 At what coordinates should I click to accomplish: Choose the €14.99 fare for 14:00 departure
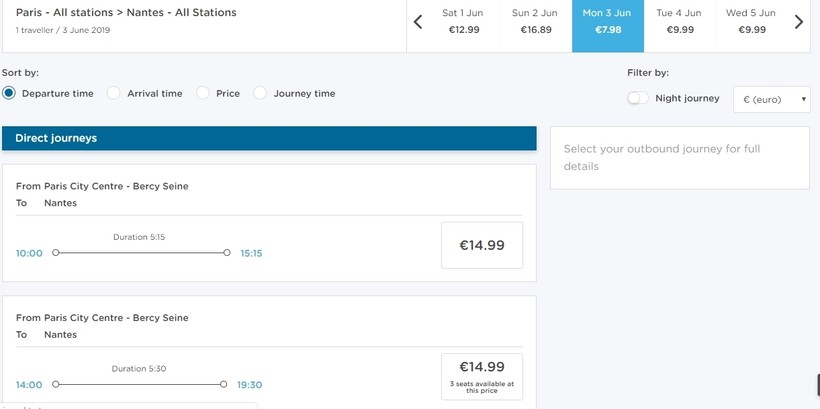pos(482,375)
